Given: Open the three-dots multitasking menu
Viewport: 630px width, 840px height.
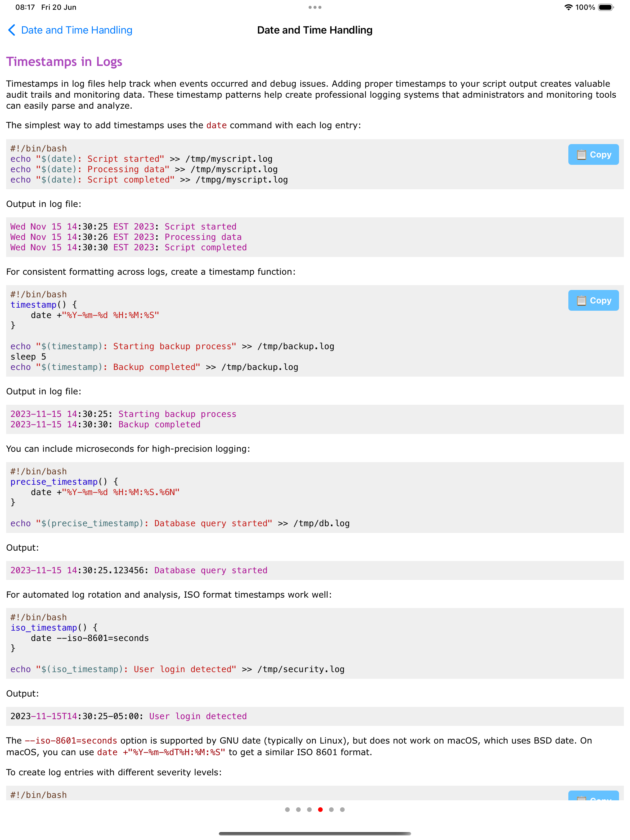Looking at the screenshot, I should click(315, 7).
